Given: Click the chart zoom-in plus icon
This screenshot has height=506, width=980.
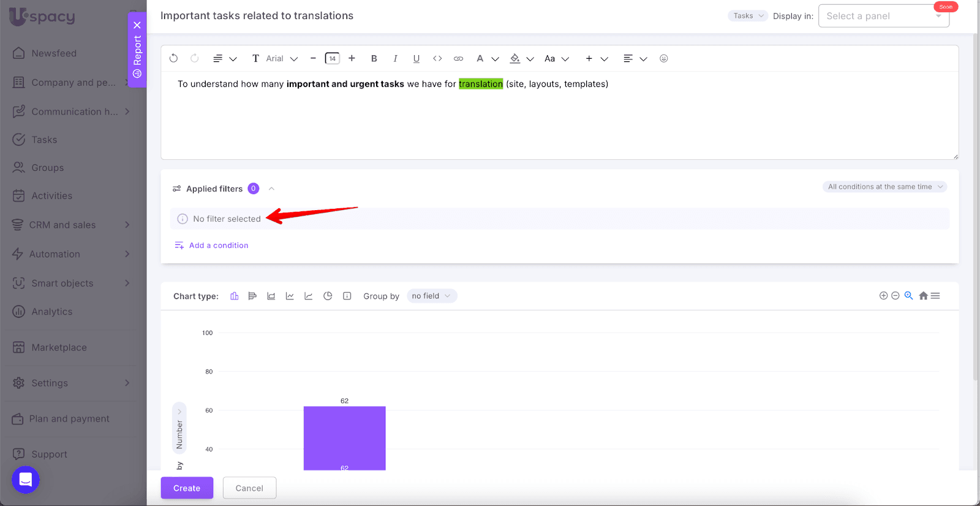Looking at the screenshot, I should (883, 296).
